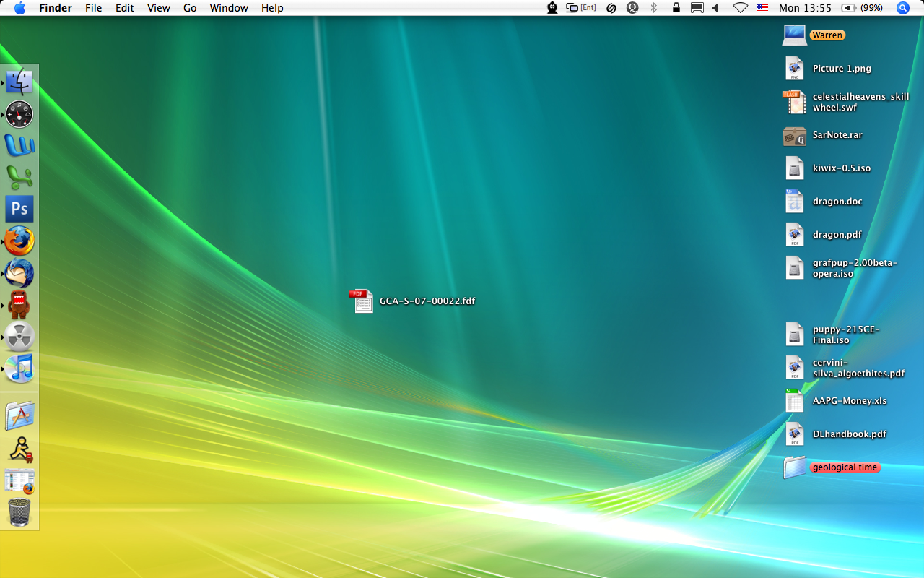The image size is (924, 578).
Task: Select the SarNote.rar archive
Action: [x=795, y=135]
